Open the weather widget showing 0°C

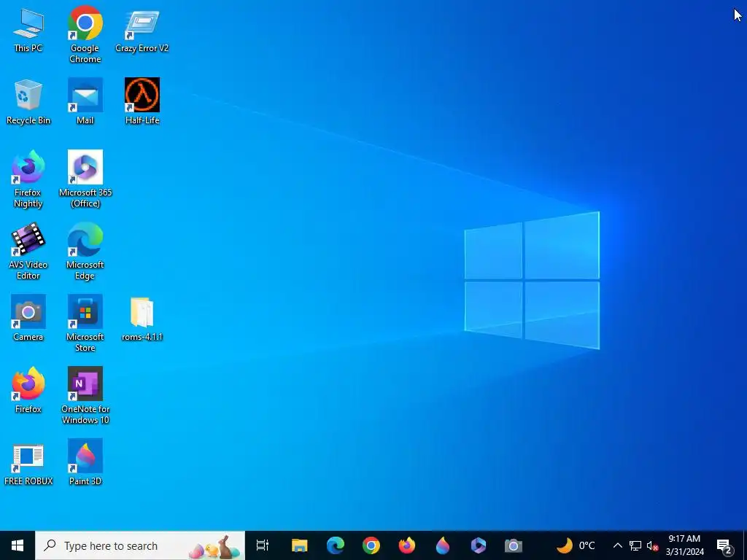point(576,545)
